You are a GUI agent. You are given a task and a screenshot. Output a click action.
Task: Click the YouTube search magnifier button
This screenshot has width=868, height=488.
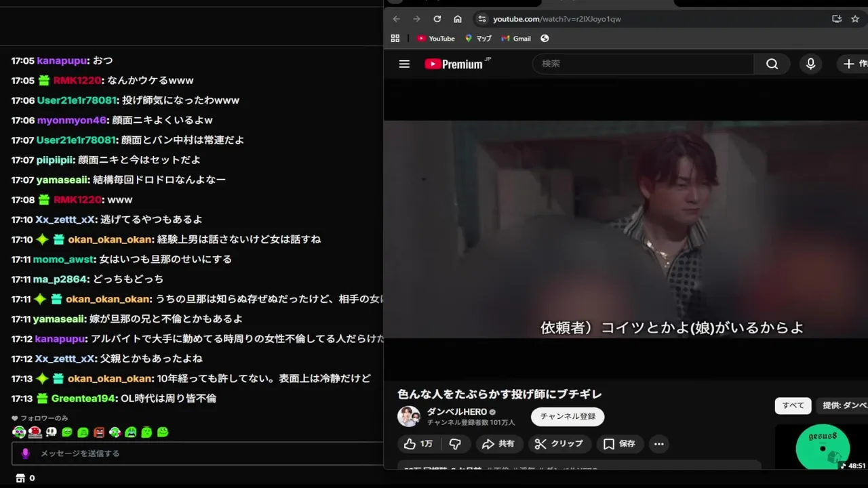[772, 64]
